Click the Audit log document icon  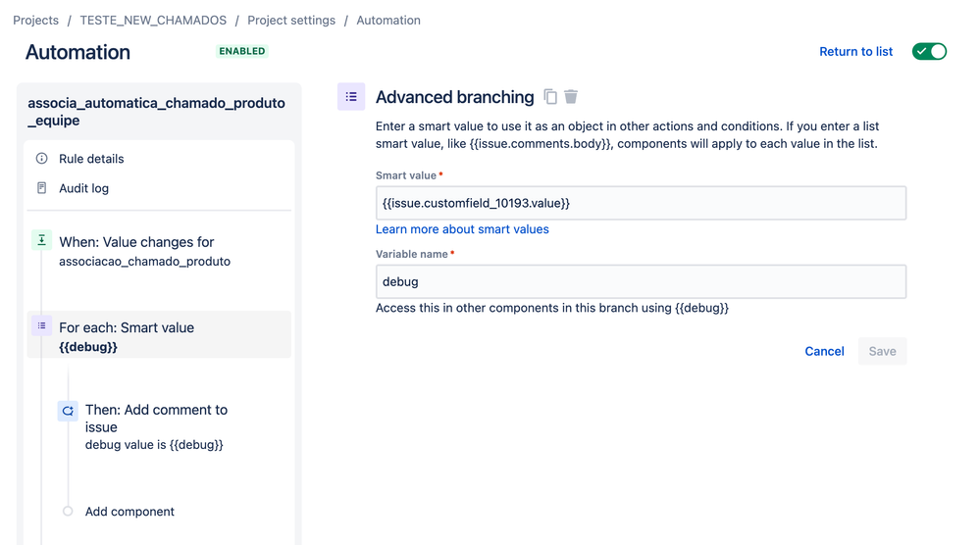click(42, 188)
